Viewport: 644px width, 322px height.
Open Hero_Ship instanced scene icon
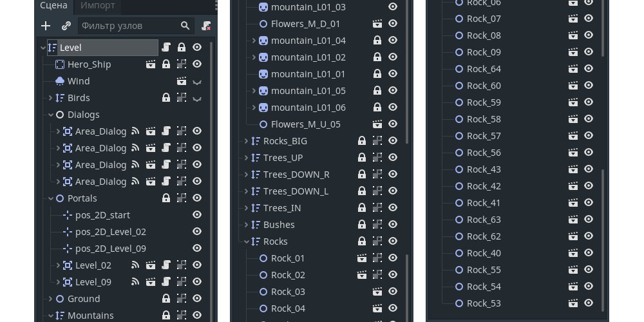coord(151,64)
